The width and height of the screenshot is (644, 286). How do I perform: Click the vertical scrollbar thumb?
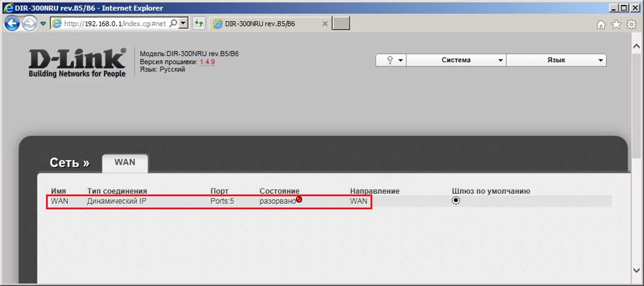click(x=636, y=105)
